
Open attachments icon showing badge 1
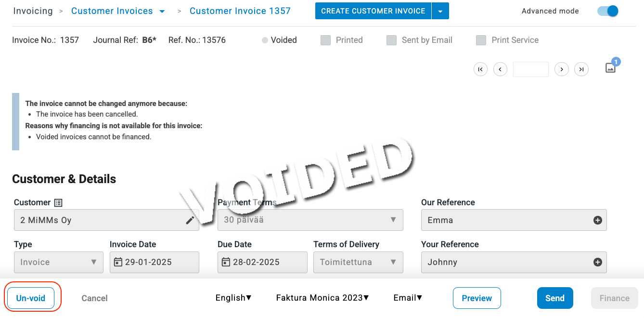click(x=610, y=67)
